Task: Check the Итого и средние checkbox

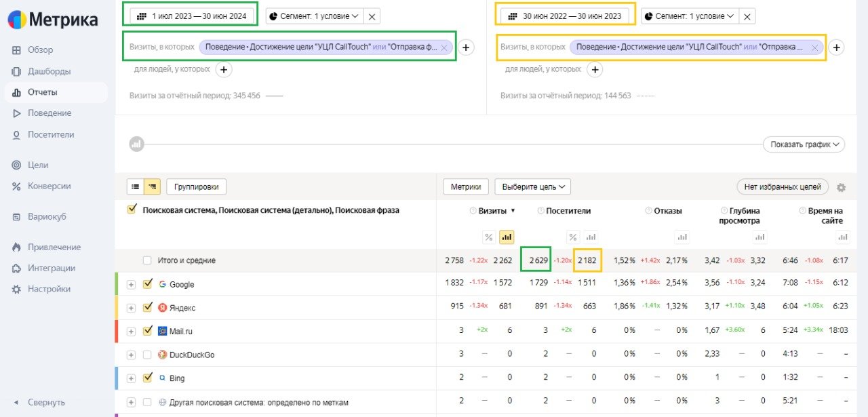Action: click(x=148, y=261)
